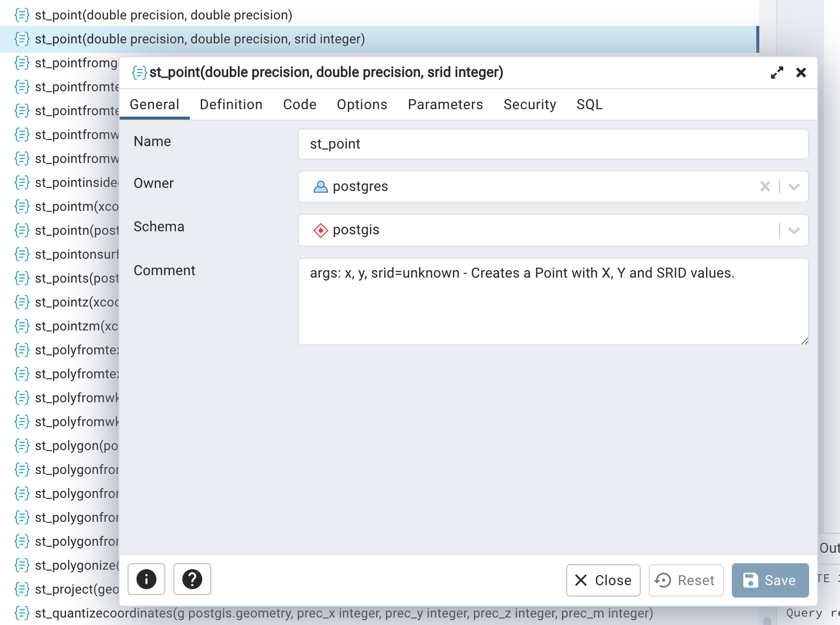Expand the Schema dropdown chevron
This screenshot has height=625, width=840.
(x=794, y=230)
